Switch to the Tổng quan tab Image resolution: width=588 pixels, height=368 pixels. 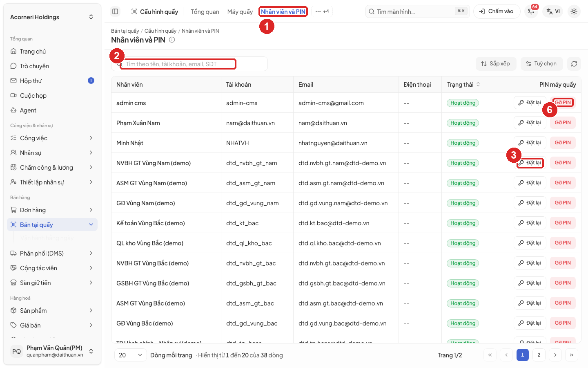click(205, 12)
